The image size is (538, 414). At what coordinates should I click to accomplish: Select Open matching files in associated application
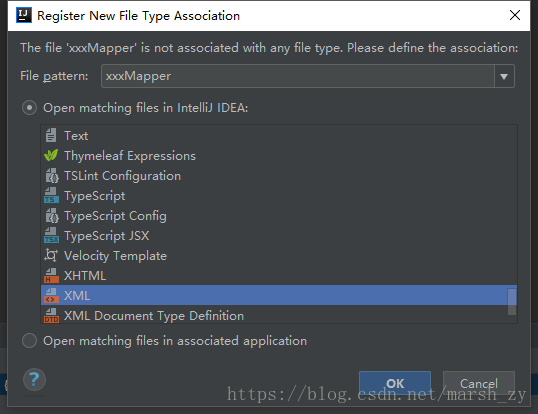point(29,341)
